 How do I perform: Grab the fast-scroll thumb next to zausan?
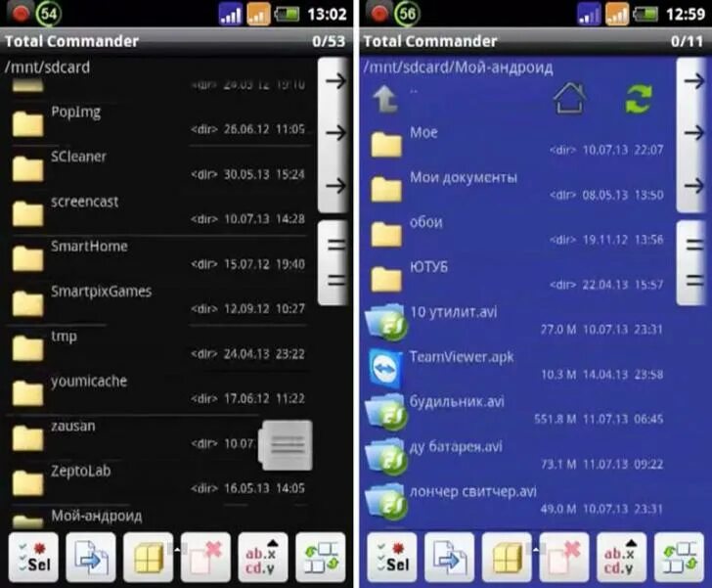coord(286,445)
